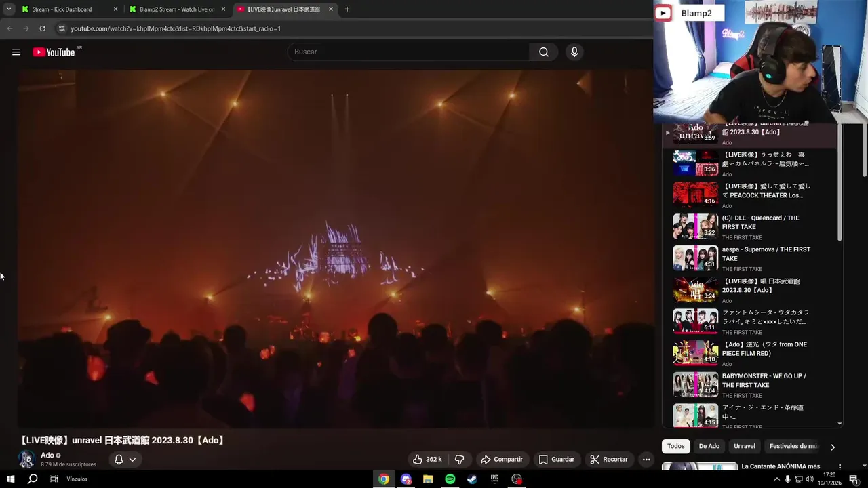Reload the YouTube page

(x=42, y=28)
